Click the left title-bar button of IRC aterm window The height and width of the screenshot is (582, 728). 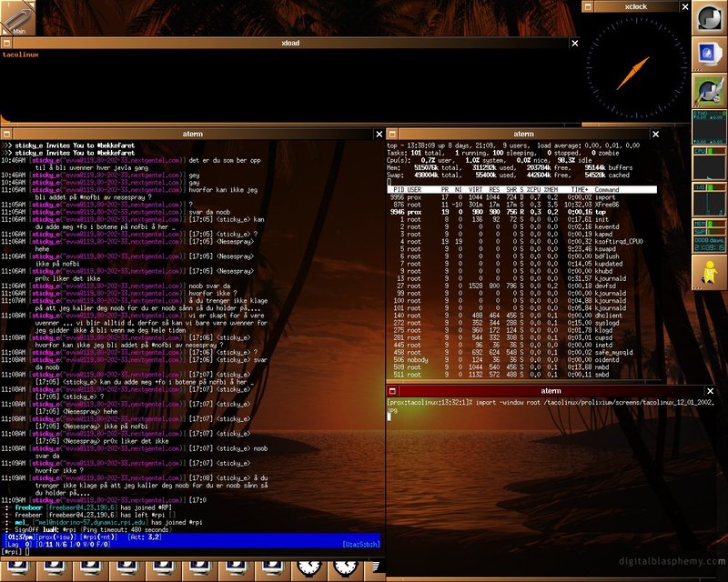(x=6, y=134)
